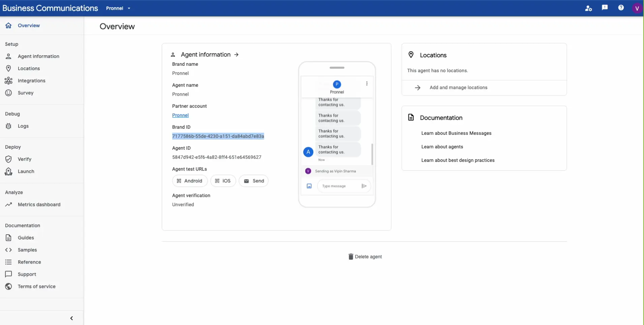This screenshot has height=325, width=644.
Task: Click the phone preview chat scrollbar
Action: (x=372, y=154)
